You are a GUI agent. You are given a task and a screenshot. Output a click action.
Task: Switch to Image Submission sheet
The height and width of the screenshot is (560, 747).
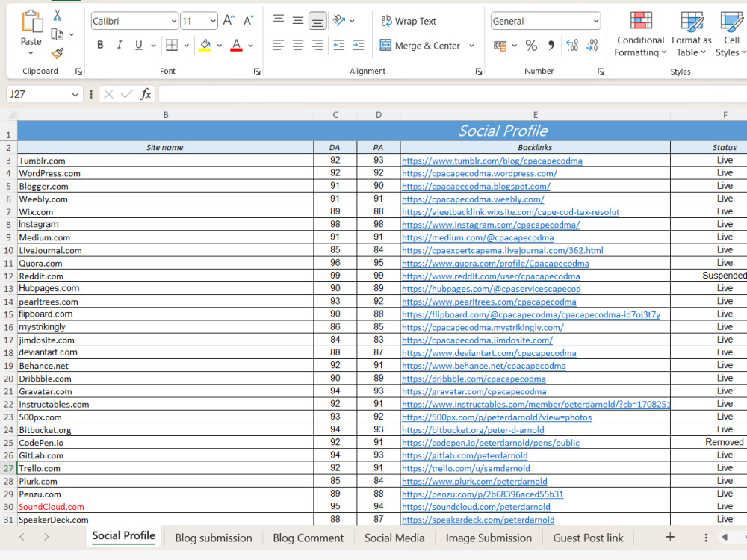(x=489, y=538)
